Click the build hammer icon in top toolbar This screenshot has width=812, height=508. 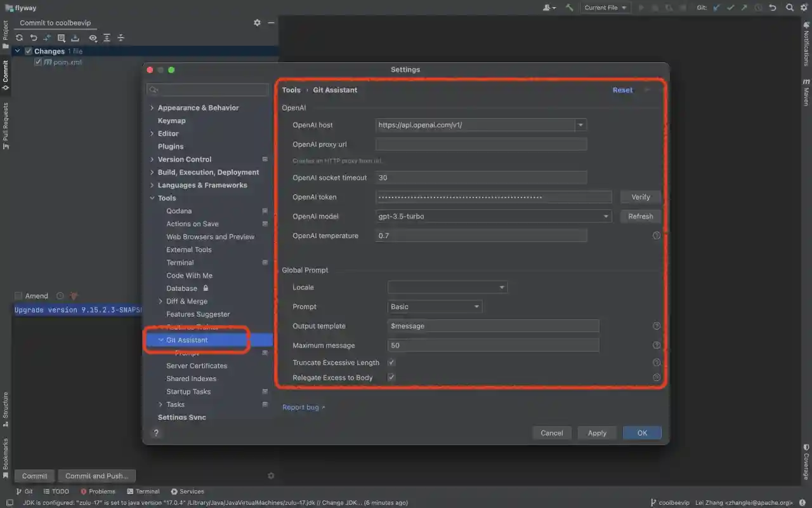tap(570, 8)
